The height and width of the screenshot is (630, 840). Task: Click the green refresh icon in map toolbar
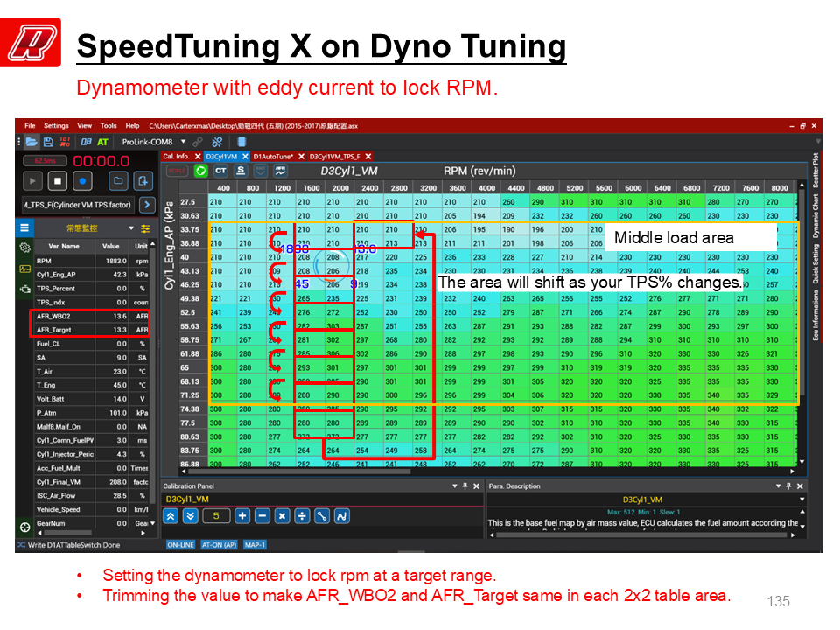pyautogui.click(x=201, y=171)
